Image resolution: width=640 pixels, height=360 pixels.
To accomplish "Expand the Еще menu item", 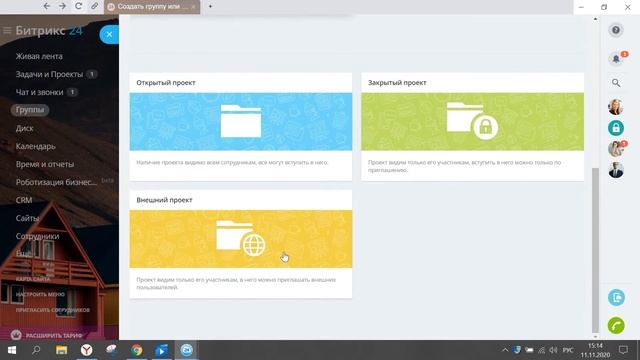I will pyautogui.click(x=23, y=253).
